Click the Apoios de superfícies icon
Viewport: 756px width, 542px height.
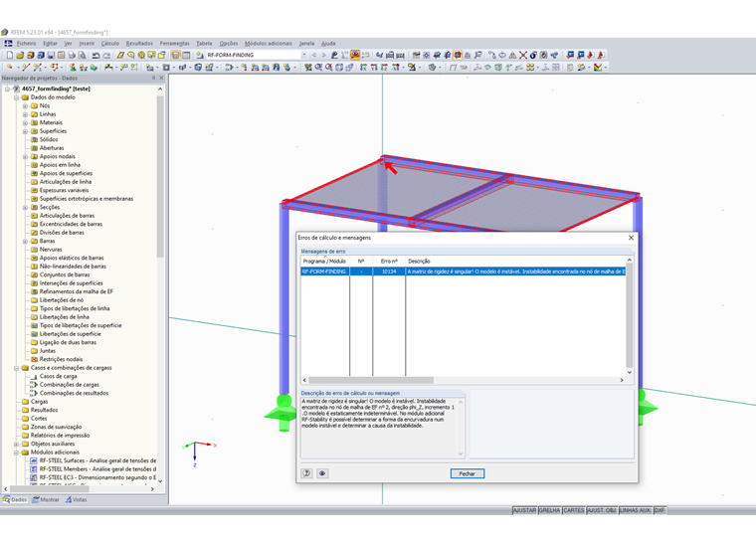click(34, 174)
